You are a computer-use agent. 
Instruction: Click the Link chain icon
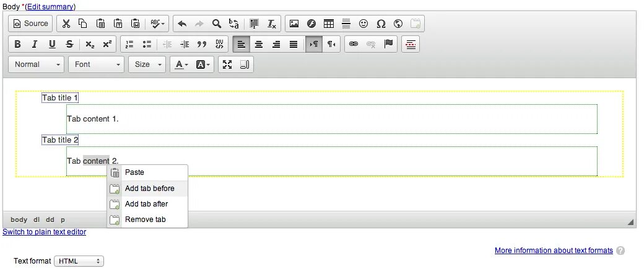[354, 44]
